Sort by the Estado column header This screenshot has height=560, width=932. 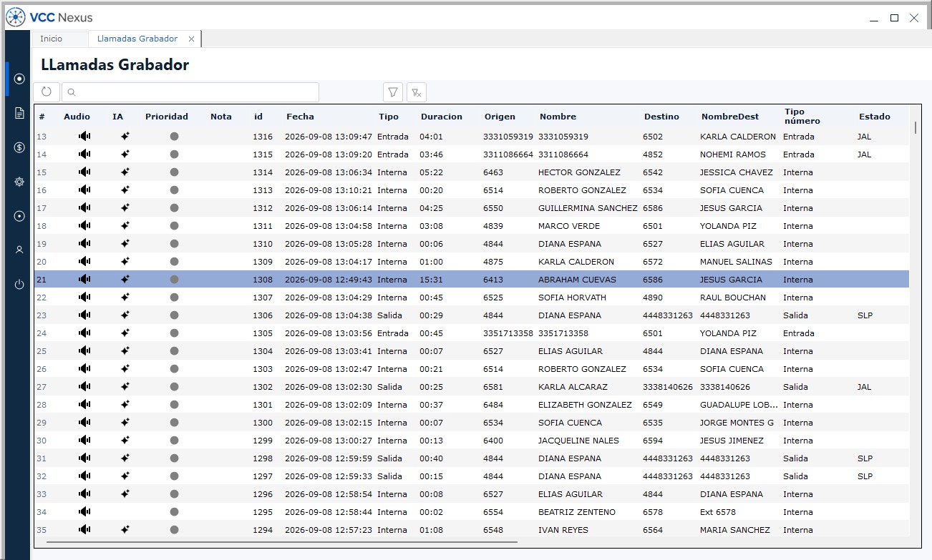tap(875, 117)
